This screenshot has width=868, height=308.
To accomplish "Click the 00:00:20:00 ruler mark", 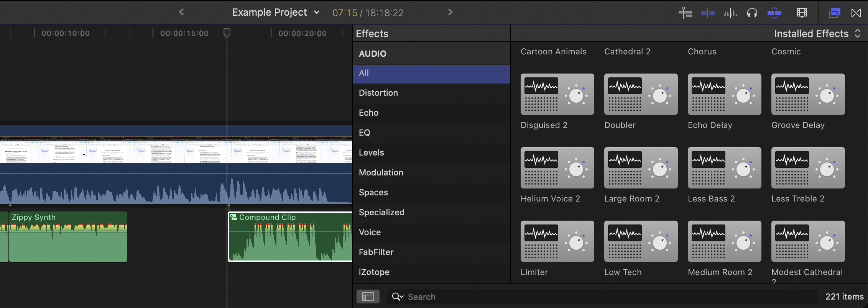I will click(x=302, y=34).
